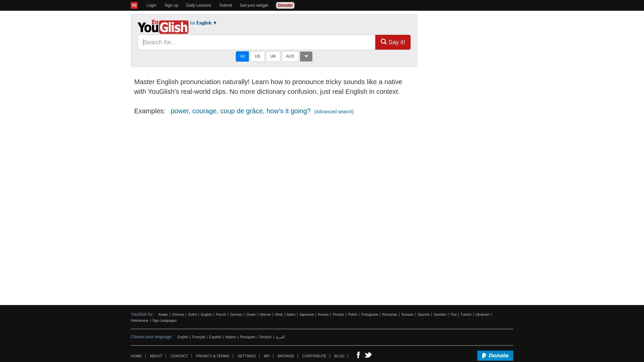
Task: Click the top Donate! badge
Action: tap(285, 5)
